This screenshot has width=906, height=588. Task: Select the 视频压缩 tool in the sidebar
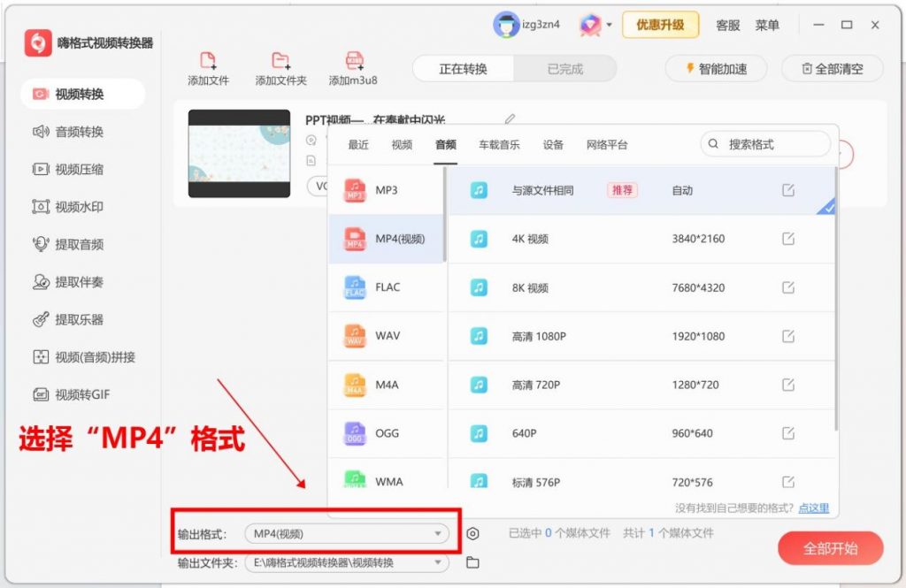point(71,169)
